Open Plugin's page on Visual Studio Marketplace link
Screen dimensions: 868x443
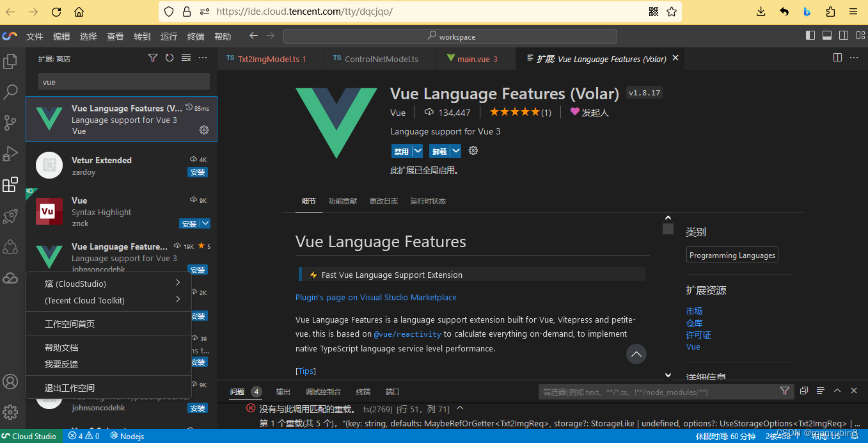376,297
